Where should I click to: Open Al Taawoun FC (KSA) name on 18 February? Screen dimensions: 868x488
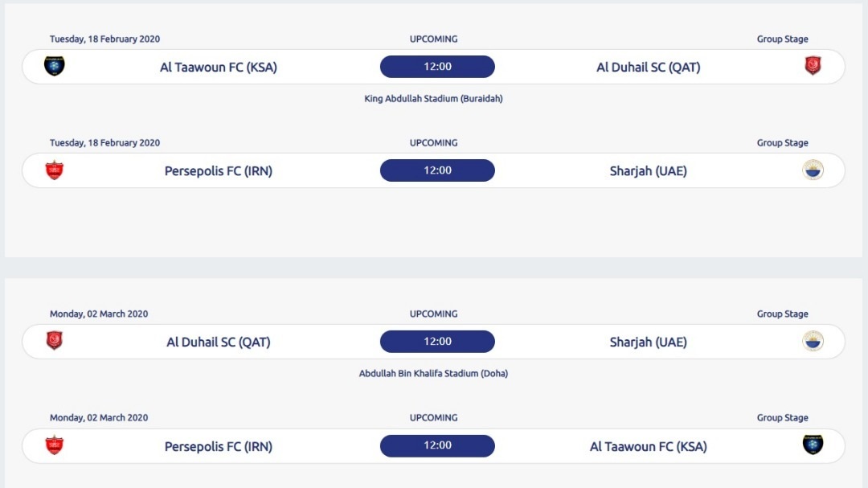[219, 68]
